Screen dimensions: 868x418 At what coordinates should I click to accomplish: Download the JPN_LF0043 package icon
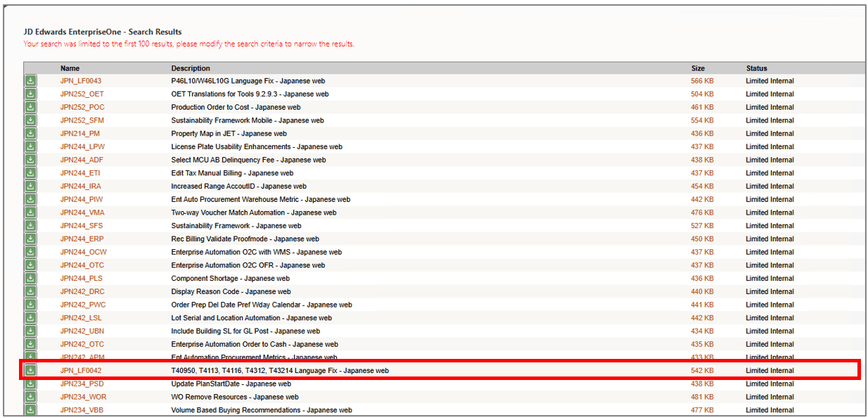click(x=30, y=81)
